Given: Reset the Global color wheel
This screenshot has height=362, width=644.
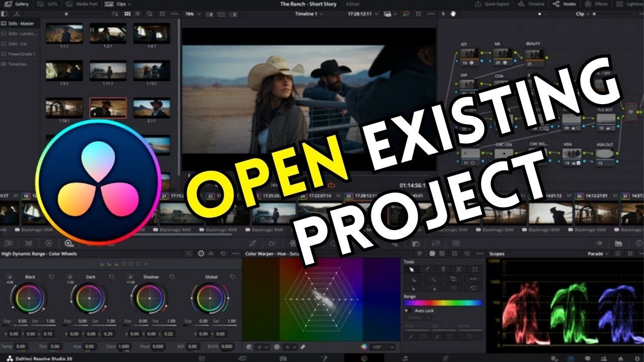Looking at the screenshot, I should pos(232,277).
